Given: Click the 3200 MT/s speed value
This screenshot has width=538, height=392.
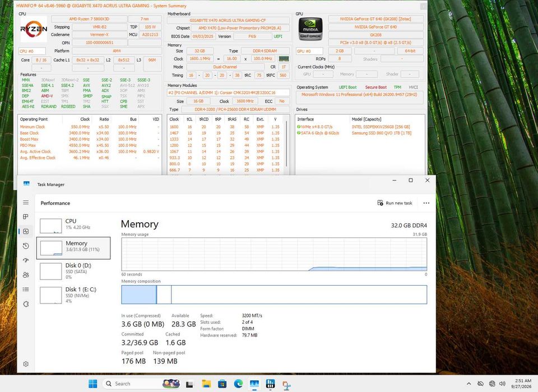Looking at the screenshot, I should click(252, 315).
